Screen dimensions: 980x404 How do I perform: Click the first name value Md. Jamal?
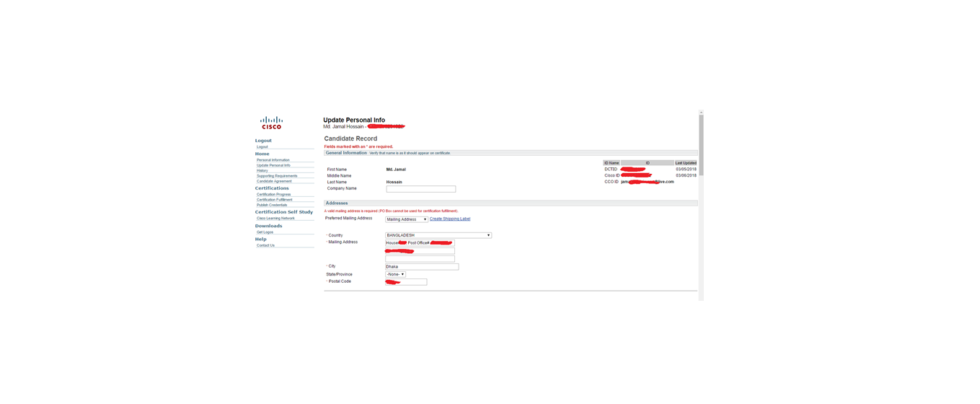point(396,170)
